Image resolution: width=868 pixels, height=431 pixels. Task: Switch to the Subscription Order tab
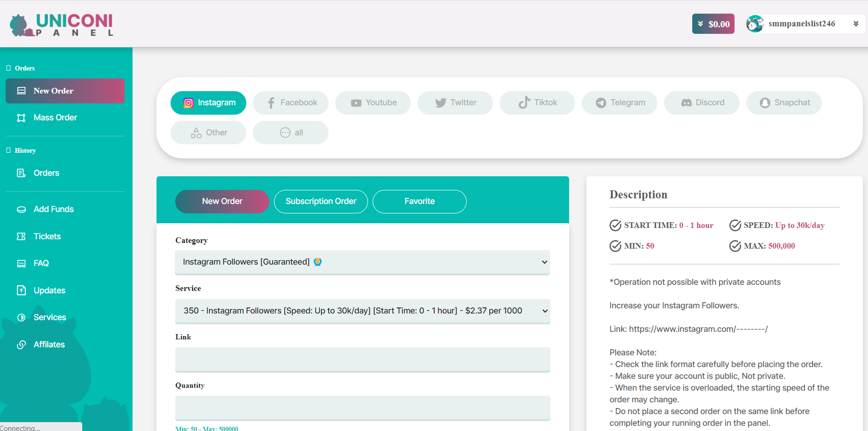pos(321,202)
